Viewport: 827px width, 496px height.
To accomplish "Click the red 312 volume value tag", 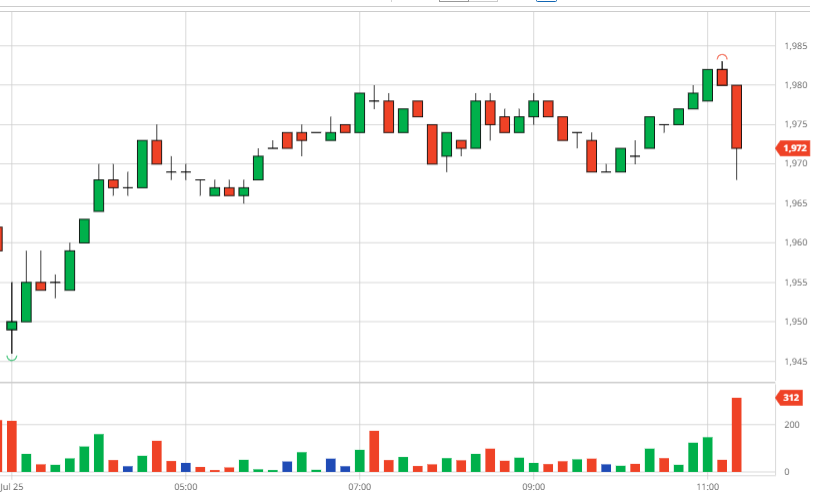I will pos(790,397).
